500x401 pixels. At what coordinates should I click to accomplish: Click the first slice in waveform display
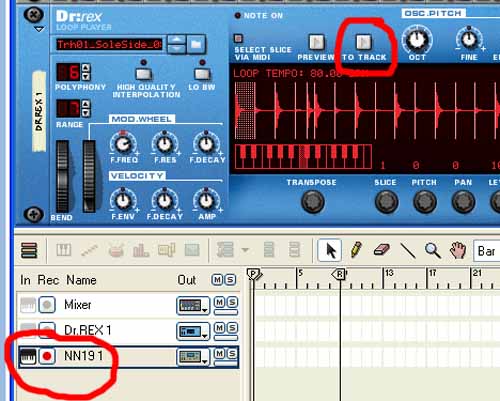(245, 110)
